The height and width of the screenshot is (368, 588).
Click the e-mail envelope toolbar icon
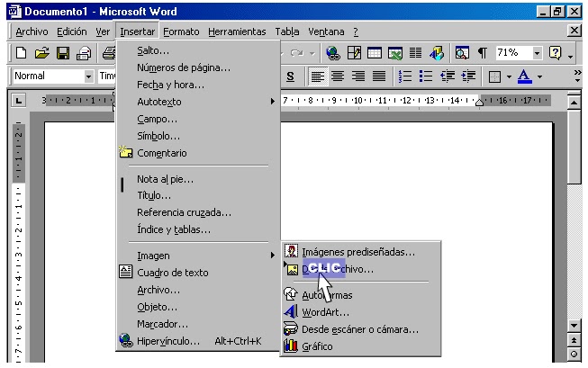click(x=84, y=53)
